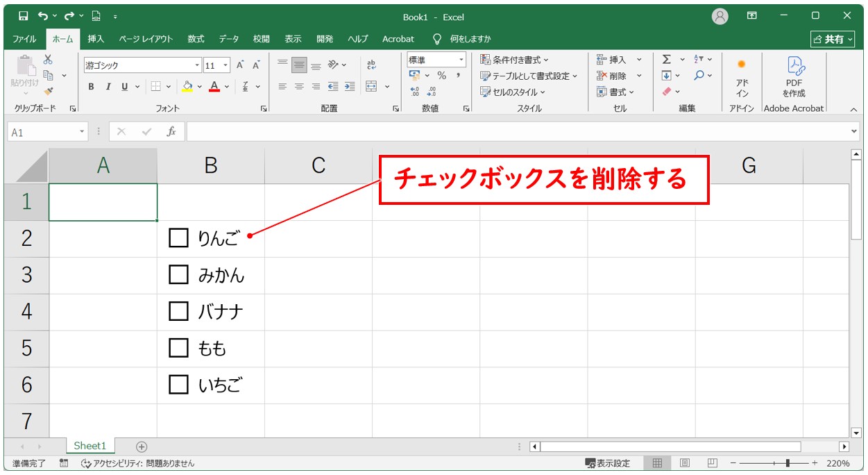868x475 pixels.
Task: Open the ファイル tab
Action: click(25, 39)
